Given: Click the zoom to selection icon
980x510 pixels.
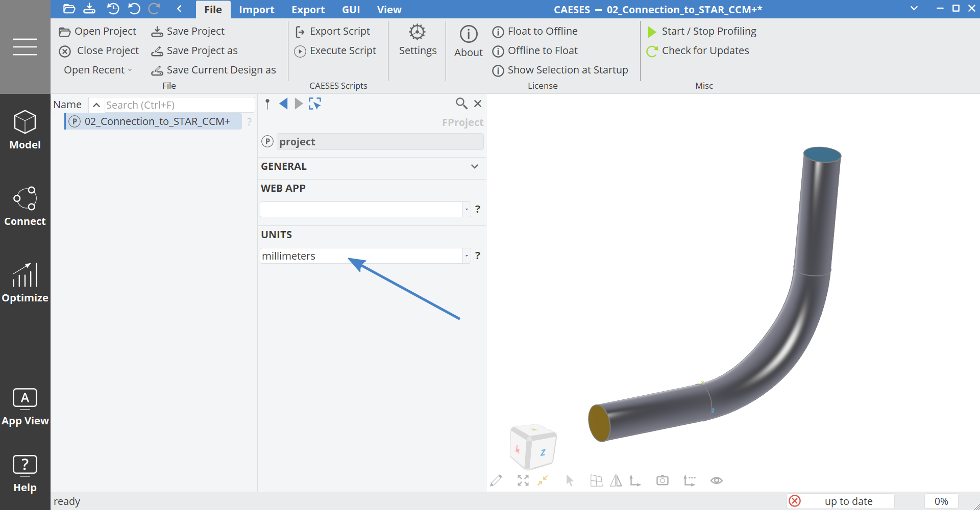Looking at the screenshot, I should click(x=543, y=480).
